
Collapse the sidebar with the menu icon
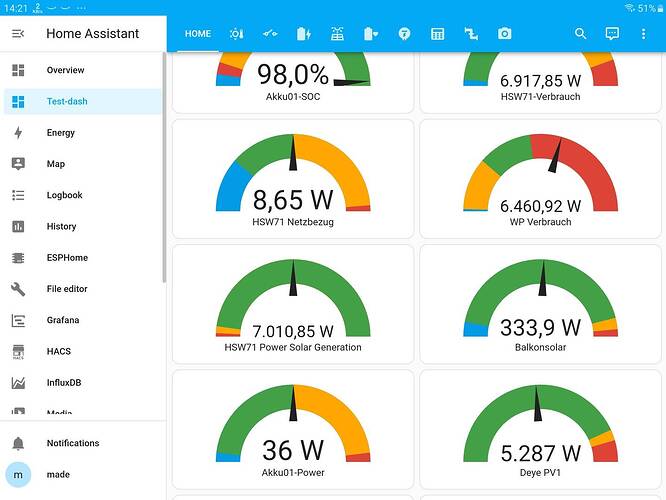coord(18,33)
